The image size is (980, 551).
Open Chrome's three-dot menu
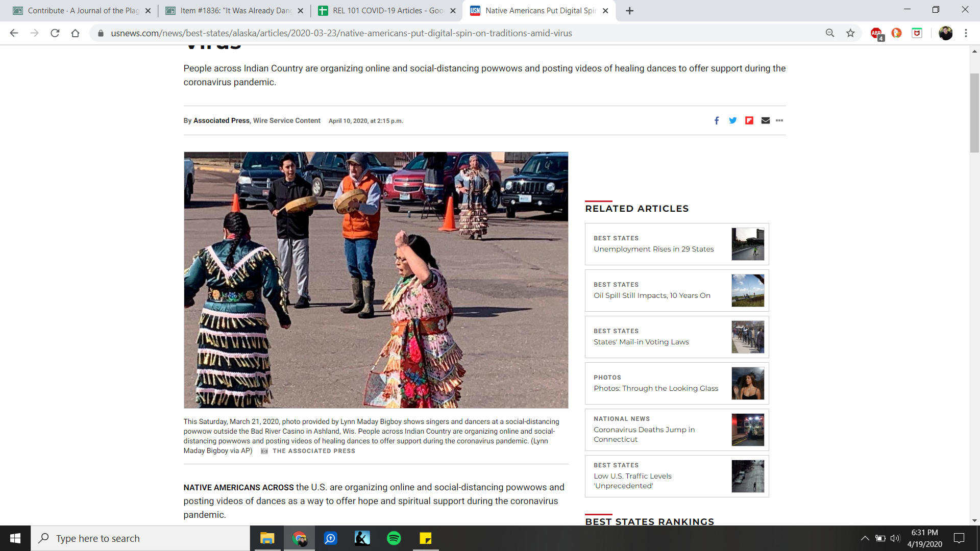(966, 33)
